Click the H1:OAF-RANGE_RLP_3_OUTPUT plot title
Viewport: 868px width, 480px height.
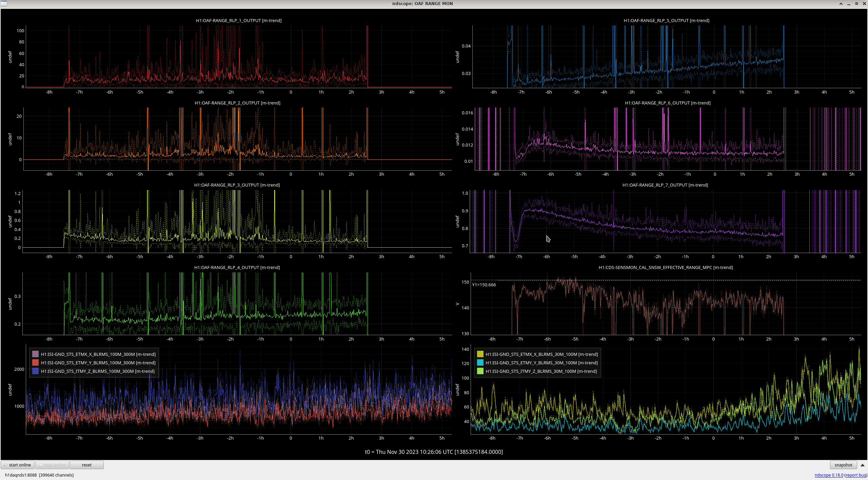237,185
